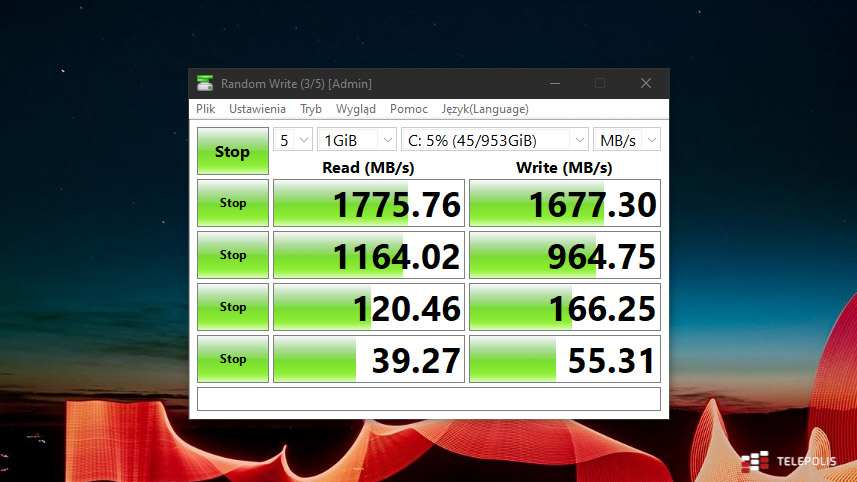Open the Tryb menu
Screen dimensions: 857x482
pos(311,109)
